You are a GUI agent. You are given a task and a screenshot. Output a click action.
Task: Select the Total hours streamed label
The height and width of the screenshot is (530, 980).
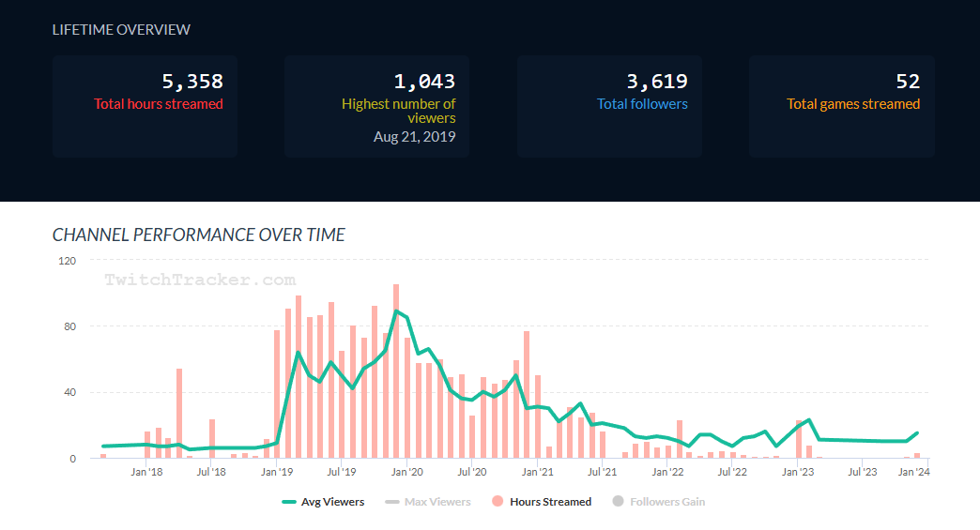158,104
